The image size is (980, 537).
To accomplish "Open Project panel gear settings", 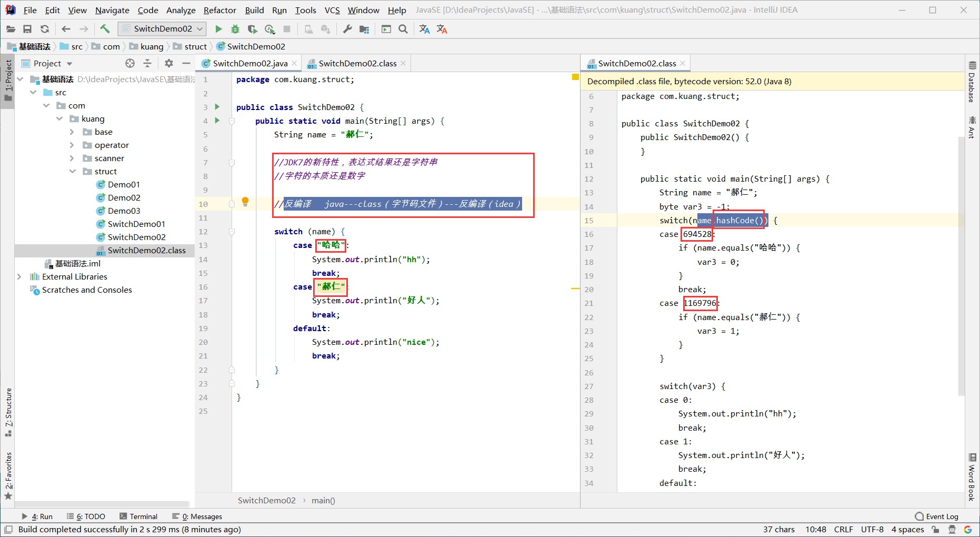I will [x=168, y=63].
